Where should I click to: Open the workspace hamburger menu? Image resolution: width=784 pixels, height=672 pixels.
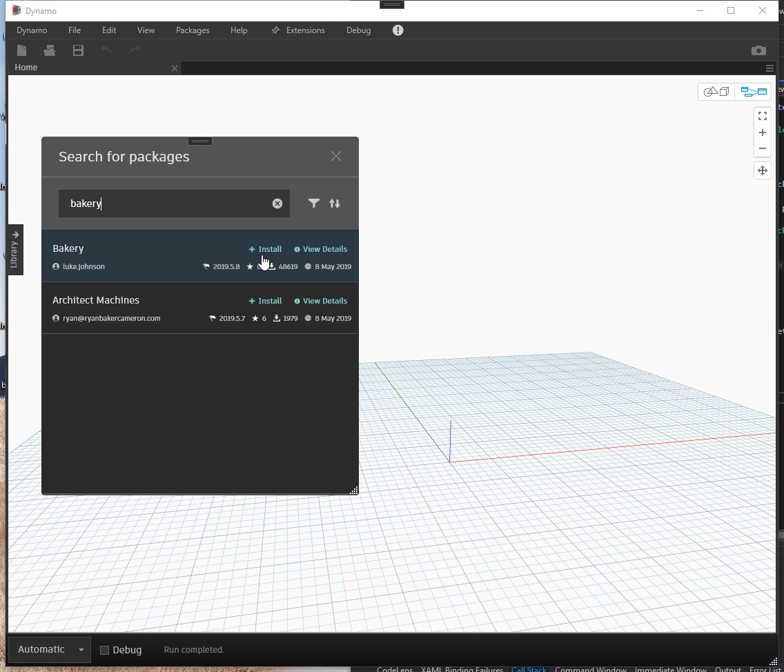770,68
